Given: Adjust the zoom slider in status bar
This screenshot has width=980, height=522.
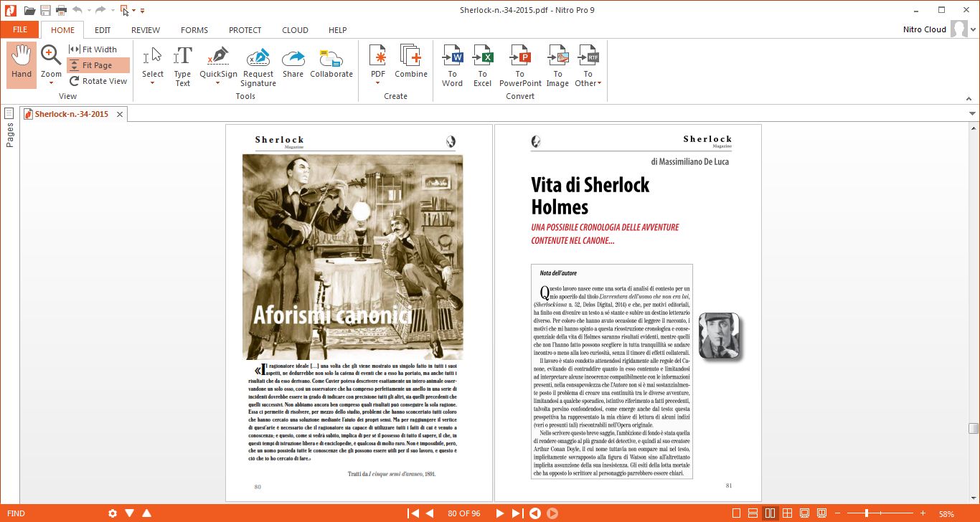Looking at the screenshot, I should 867,513.
